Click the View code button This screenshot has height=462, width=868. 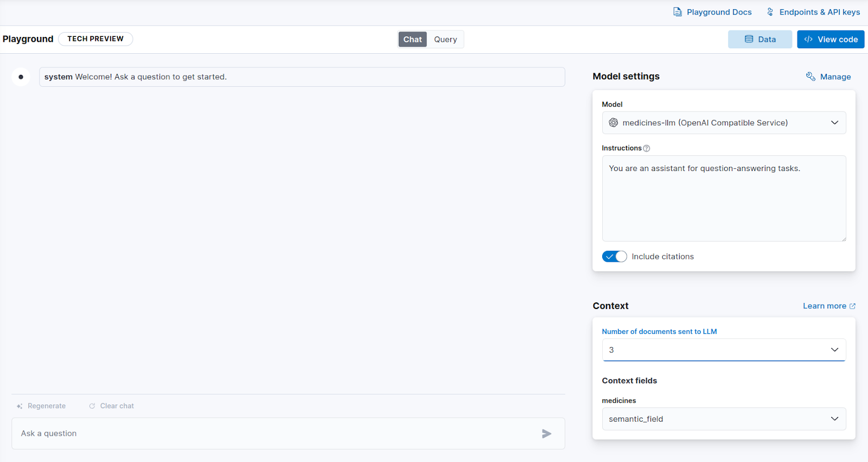831,39
